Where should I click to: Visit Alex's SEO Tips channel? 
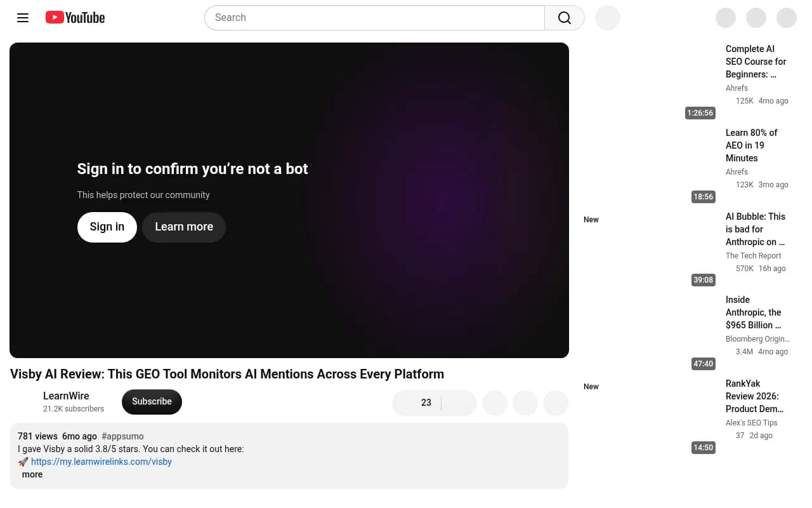click(x=752, y=423)
